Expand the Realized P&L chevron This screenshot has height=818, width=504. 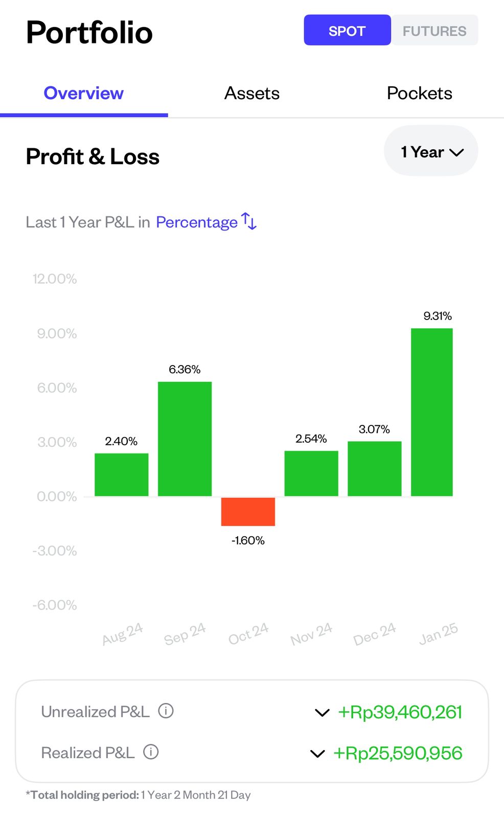click(x=317, y=753)
